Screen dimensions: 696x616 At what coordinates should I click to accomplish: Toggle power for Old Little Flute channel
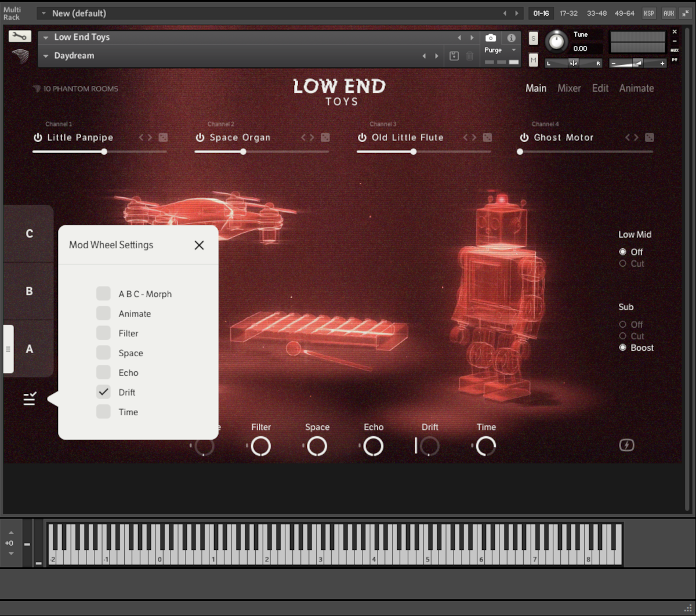(x=362, y=137)
